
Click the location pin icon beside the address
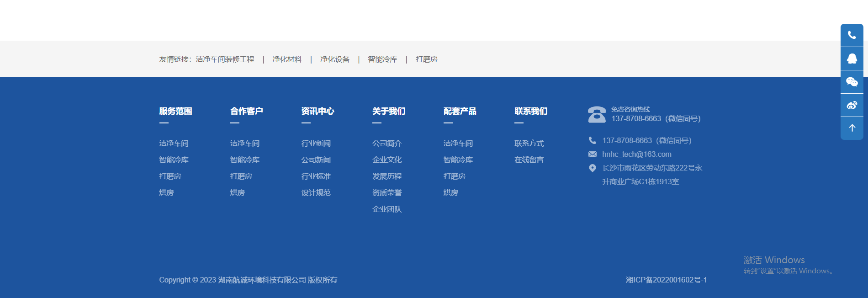tap(593, 168)
